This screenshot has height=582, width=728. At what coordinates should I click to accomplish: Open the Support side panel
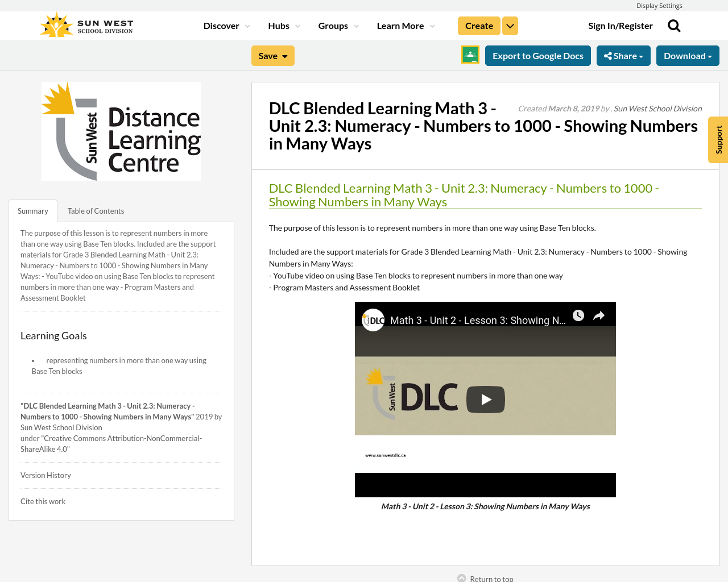(717, 140)
